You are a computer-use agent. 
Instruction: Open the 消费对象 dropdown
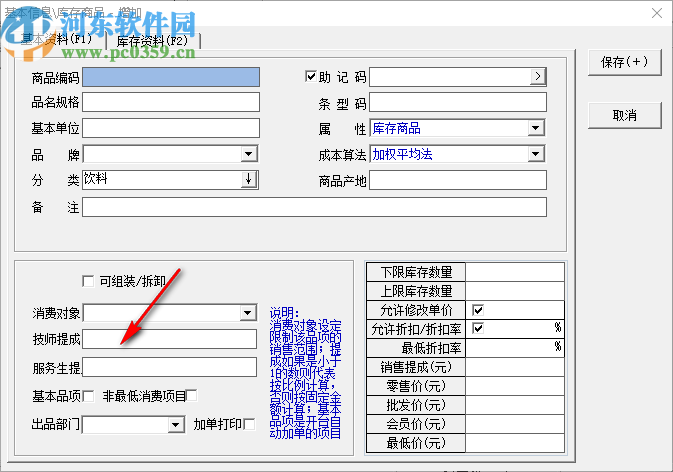pos(248,313)
